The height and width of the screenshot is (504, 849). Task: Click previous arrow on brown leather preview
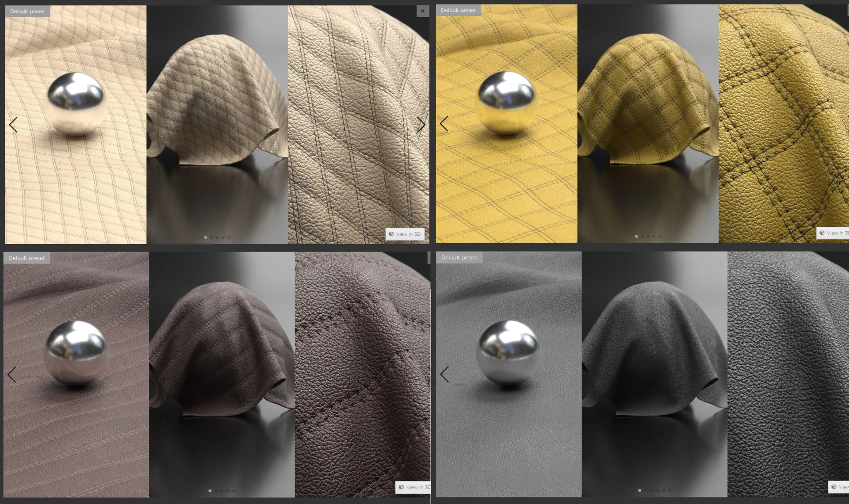coord(12,375)
